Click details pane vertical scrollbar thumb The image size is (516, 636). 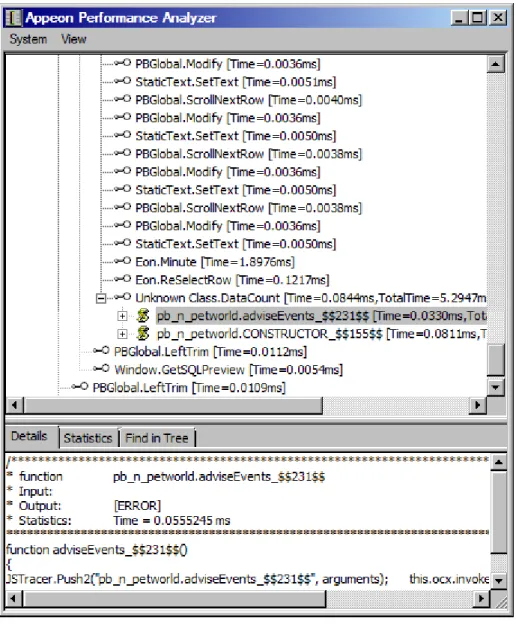pos(499,511)
